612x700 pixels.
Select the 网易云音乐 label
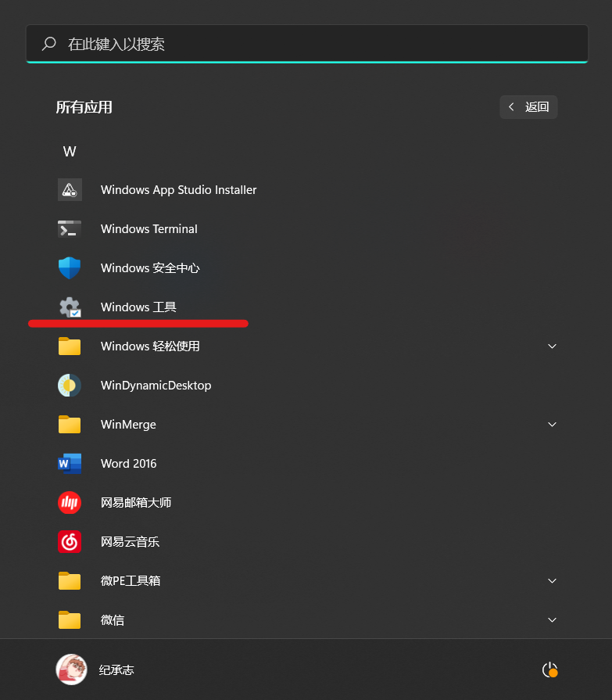pos(131,541)
